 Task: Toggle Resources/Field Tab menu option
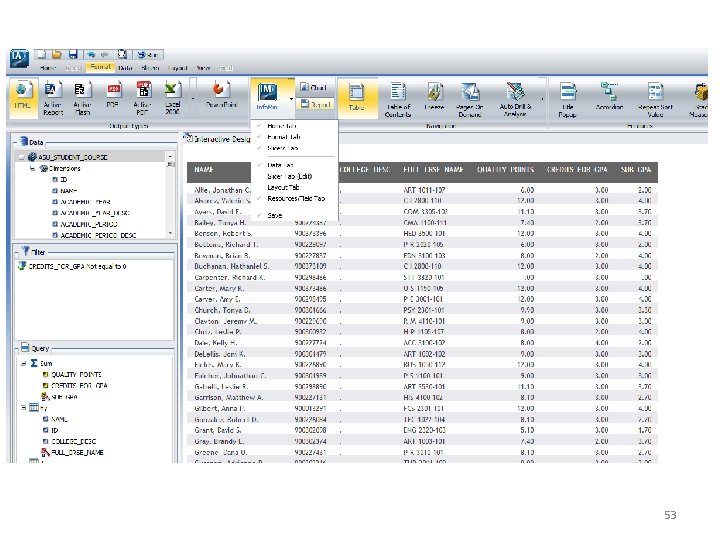294,198
